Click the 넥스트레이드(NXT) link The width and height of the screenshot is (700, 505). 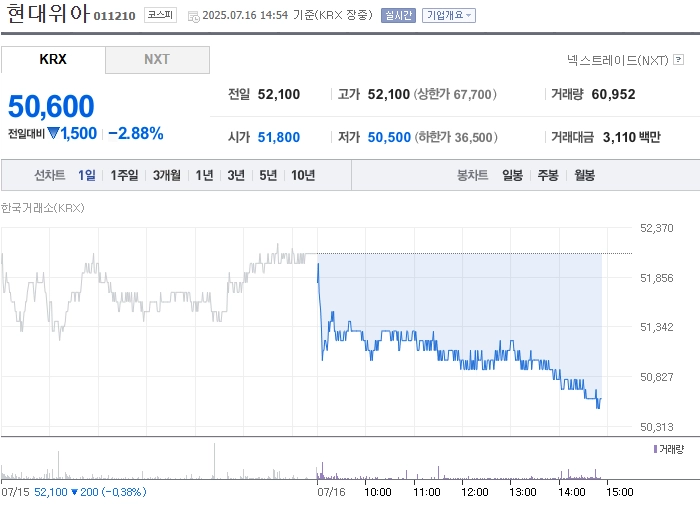pyautogui.click(x=617, y=60)
